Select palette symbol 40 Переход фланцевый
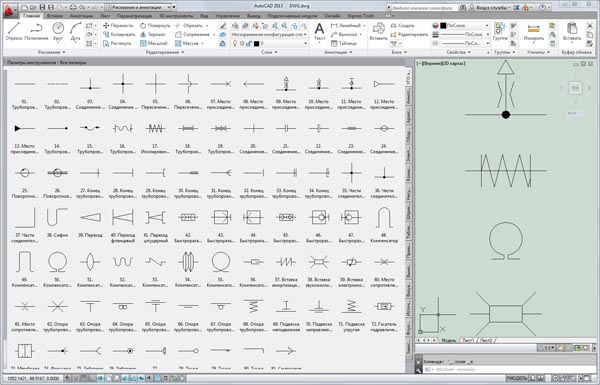The height and width of the screenshot is (385, 600). click(x=123, y=225)
